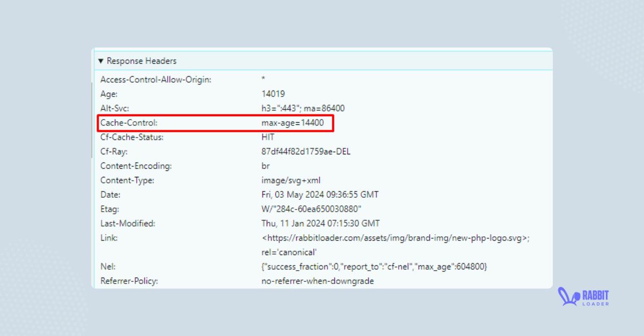Click the Age value 14019
Screen dimensions: 644x336
273,94
